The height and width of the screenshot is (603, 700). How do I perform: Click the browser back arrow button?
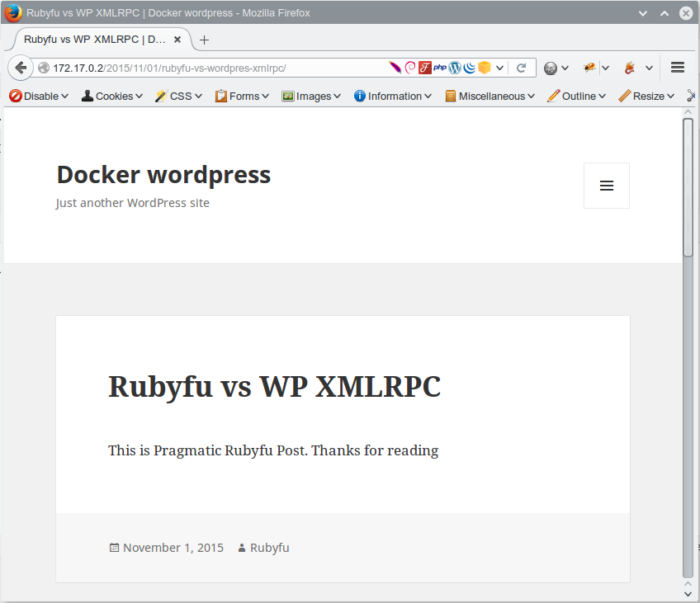[x=21, y=68]
